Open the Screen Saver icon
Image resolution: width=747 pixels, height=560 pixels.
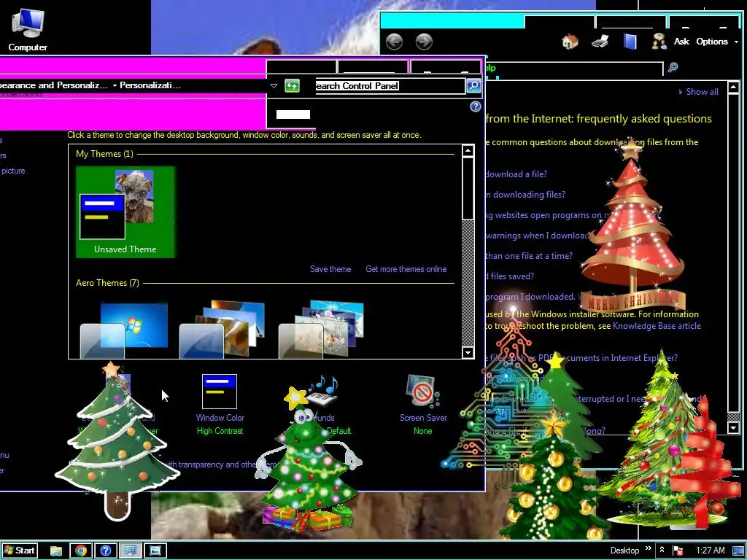(x=422, y=392)
